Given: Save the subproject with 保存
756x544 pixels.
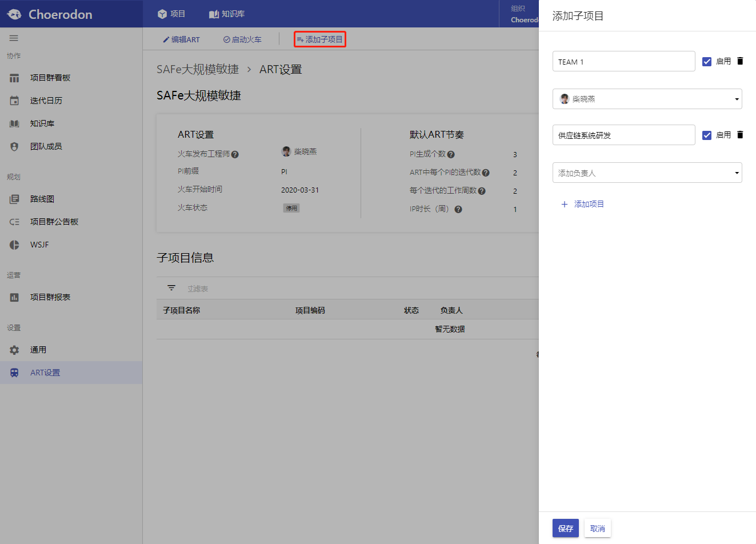Looking at the screenshot, I should pos(565,528).
